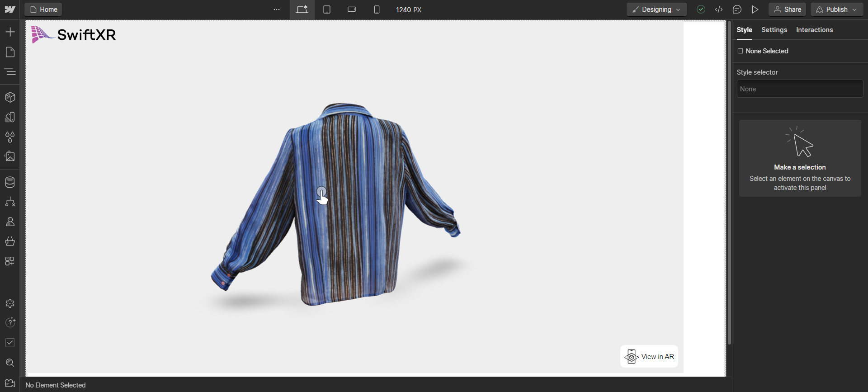Screen dimensions: 868x392
Task: Open the Pages panel
Action: pyautogui.click(x=10, y=52)
